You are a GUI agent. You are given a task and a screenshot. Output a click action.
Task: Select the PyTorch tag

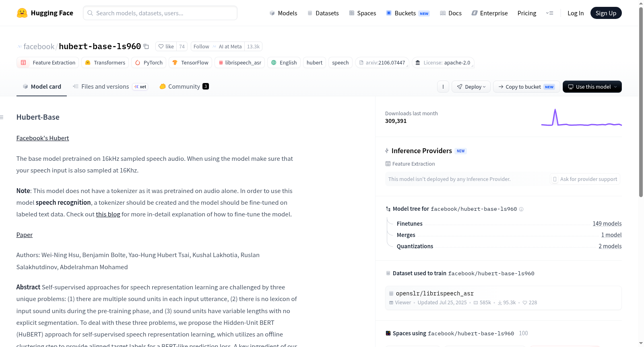(x=149, y=63)
